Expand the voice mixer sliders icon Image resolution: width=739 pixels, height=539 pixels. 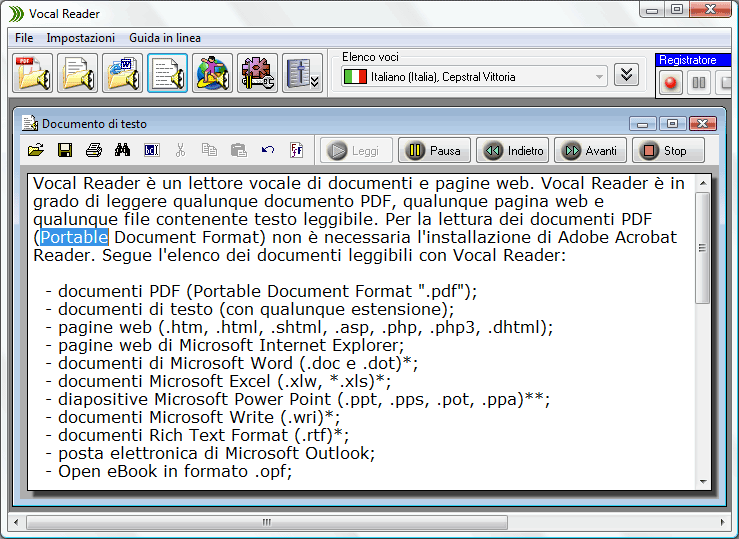tap(302, 73)
